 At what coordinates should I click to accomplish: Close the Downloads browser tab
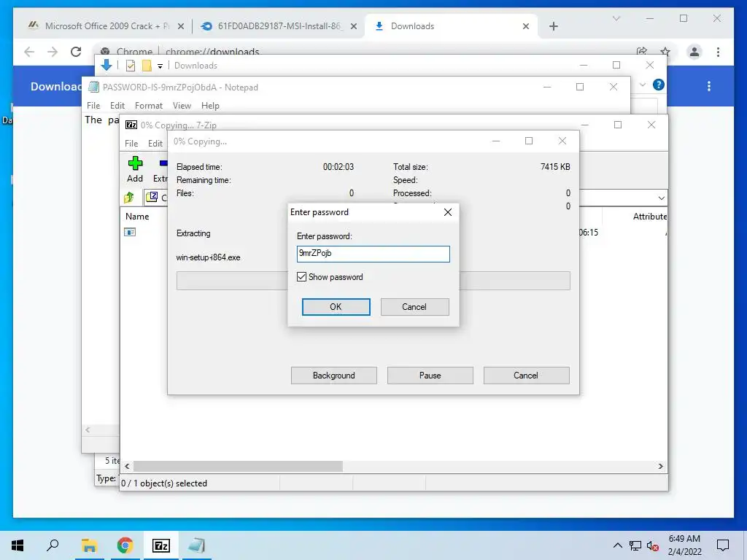click(x=526, y=26)
